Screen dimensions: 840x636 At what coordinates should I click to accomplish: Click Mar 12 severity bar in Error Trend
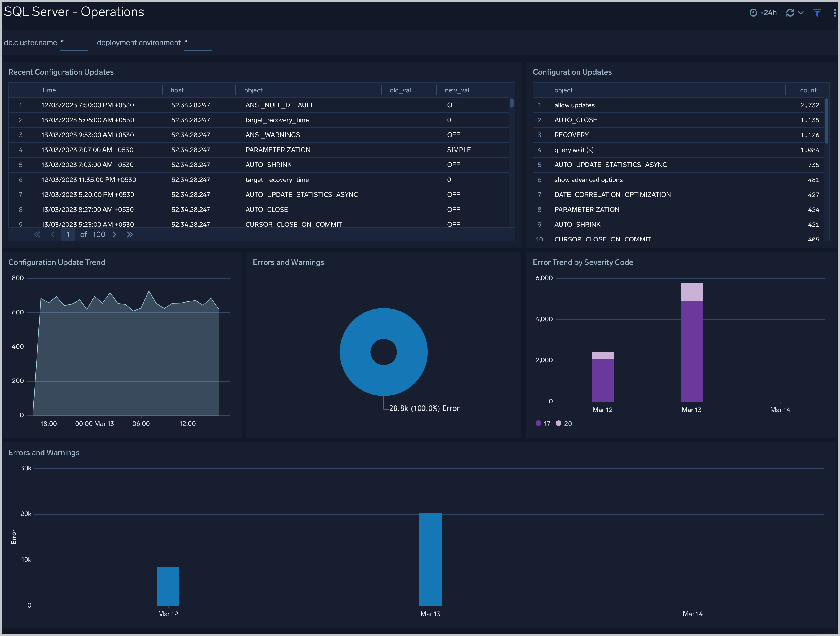tap(602, 380)
